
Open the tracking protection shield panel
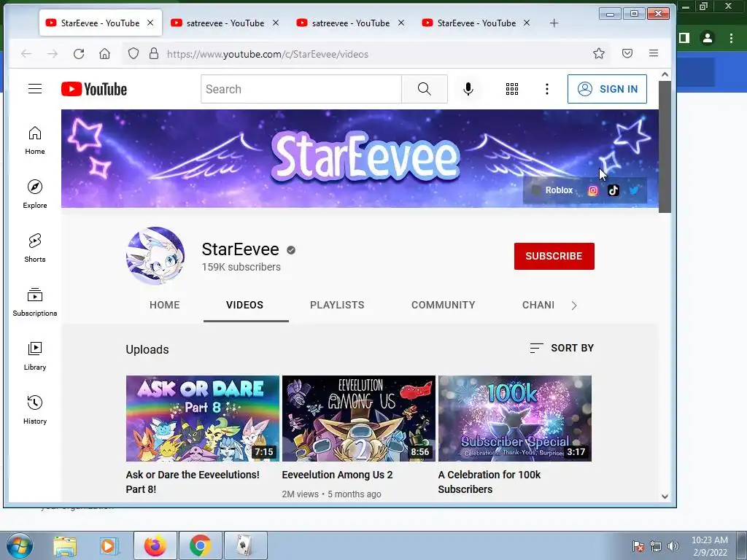(x=133, y=53)
